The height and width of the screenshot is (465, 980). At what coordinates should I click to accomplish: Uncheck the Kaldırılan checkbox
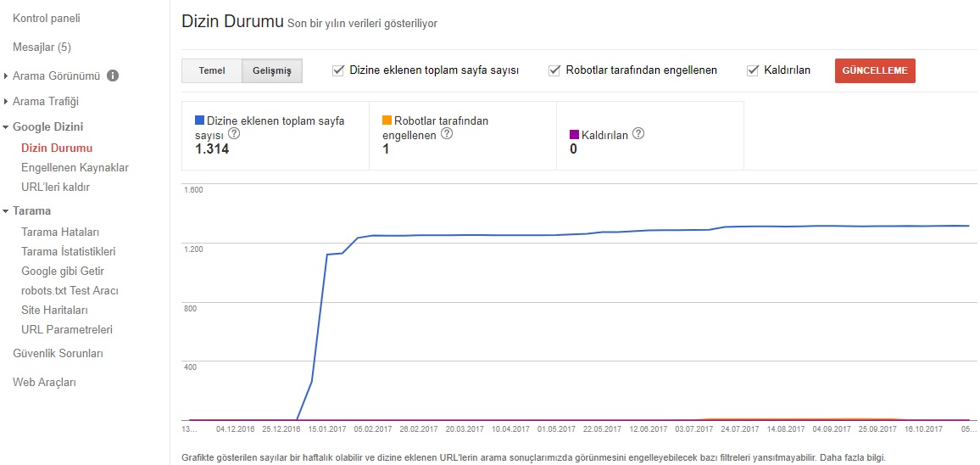(753, 70)
